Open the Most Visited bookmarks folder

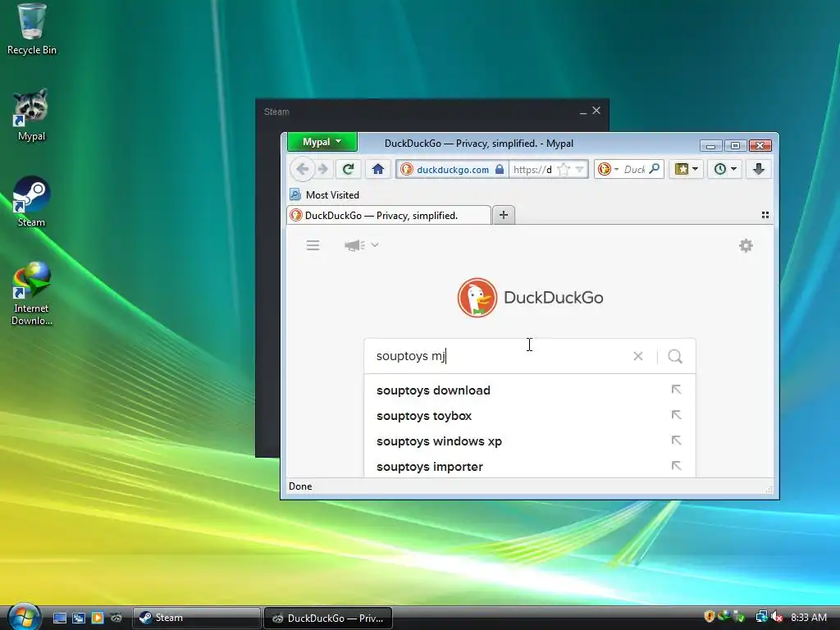click(x=325, y=194)
